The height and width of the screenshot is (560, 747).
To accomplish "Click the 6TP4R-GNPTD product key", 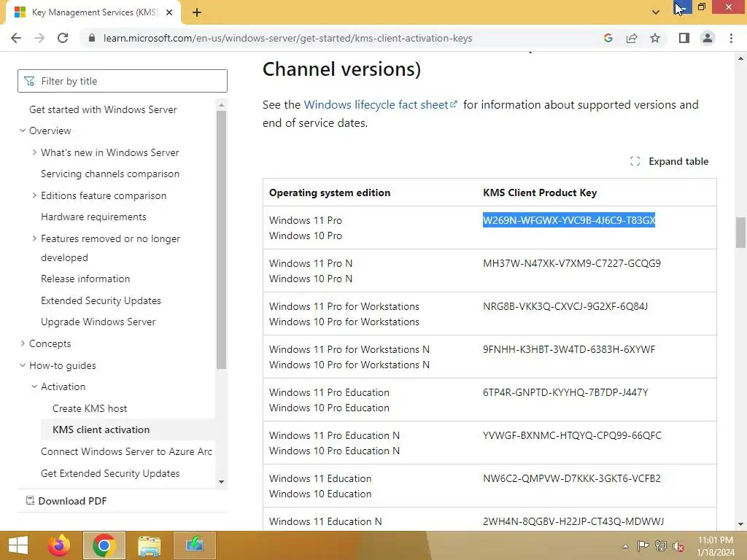I will [565, 392].
